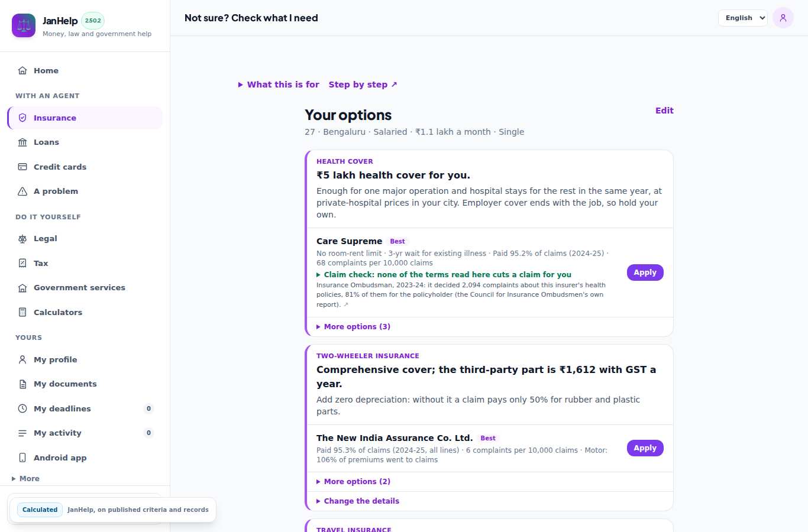808x532 pixels.
Task: Click 'Not sure? Check what I need' title
Action: pos(251,18)
